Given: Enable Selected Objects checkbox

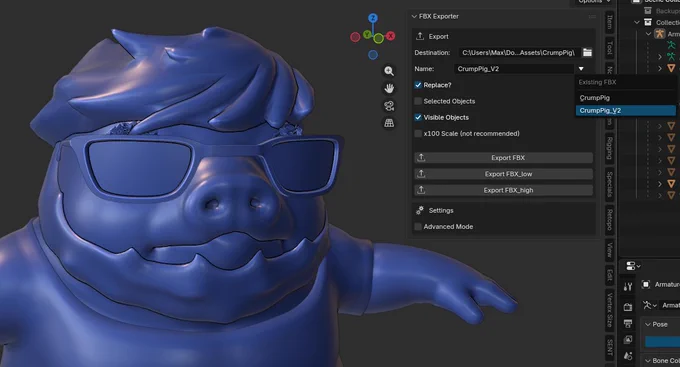Looking at the screenshot, I should (x=418, y=101).
